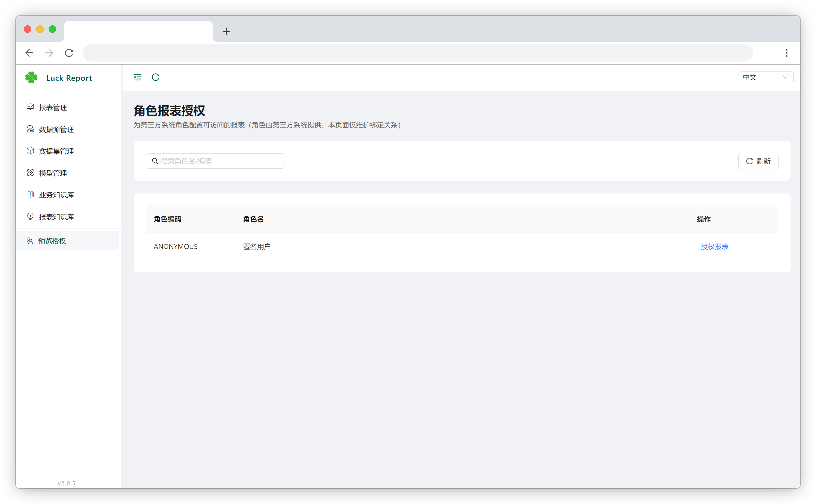Screen dimensions: 816x504
Task: Click the browser back arrow
Action: click(29, 53)
